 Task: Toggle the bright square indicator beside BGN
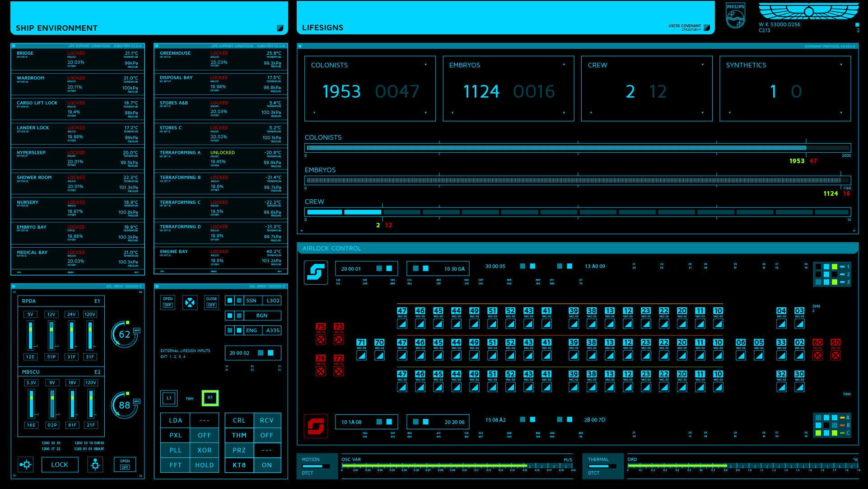click(x=230, y=315)
